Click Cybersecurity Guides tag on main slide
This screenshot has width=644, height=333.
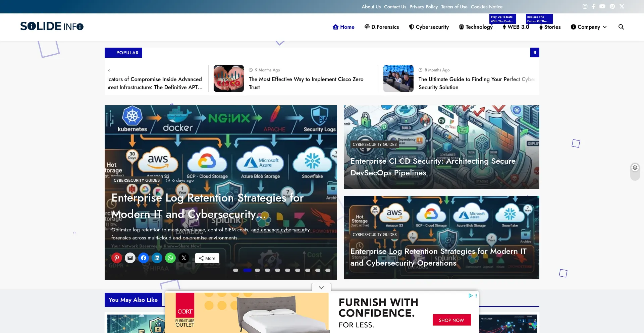pyautogui.click(x=137, y=180)
